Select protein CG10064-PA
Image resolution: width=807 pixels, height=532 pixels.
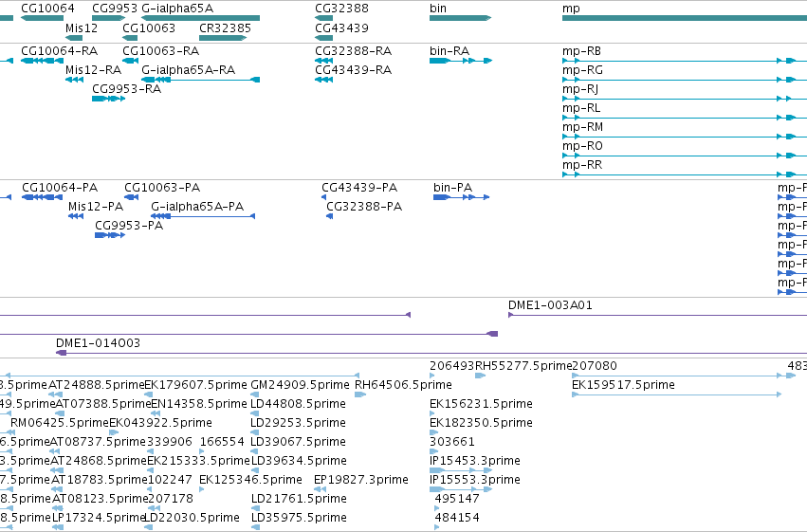60,187
